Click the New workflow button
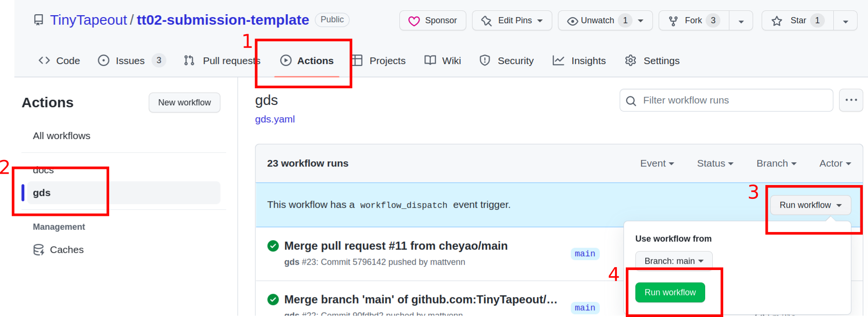868x317 pixels. 184,103
